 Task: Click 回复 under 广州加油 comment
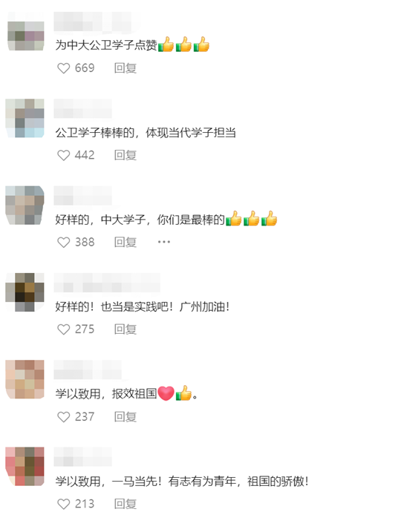(x=126, y=329)
